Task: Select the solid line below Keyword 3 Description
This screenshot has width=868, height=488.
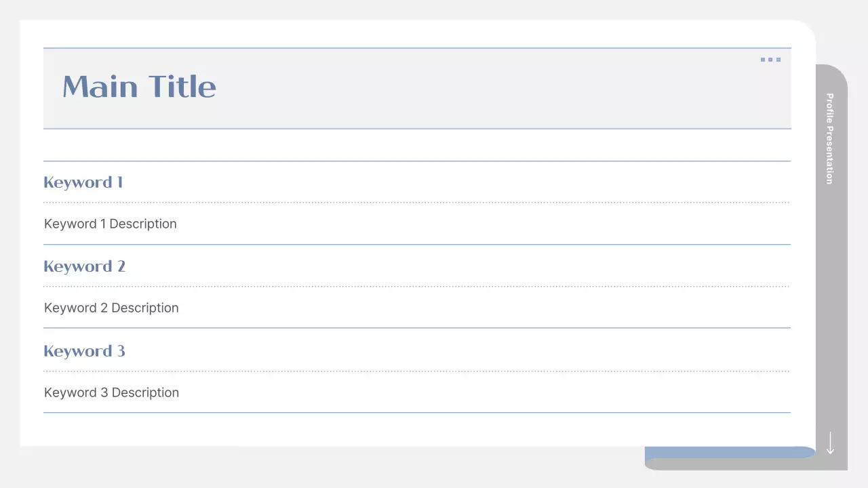Action: tap(416, 412)
